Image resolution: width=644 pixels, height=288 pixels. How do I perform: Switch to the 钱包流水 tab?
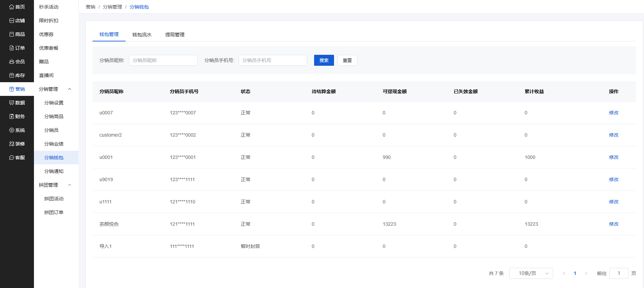point(142,35)
